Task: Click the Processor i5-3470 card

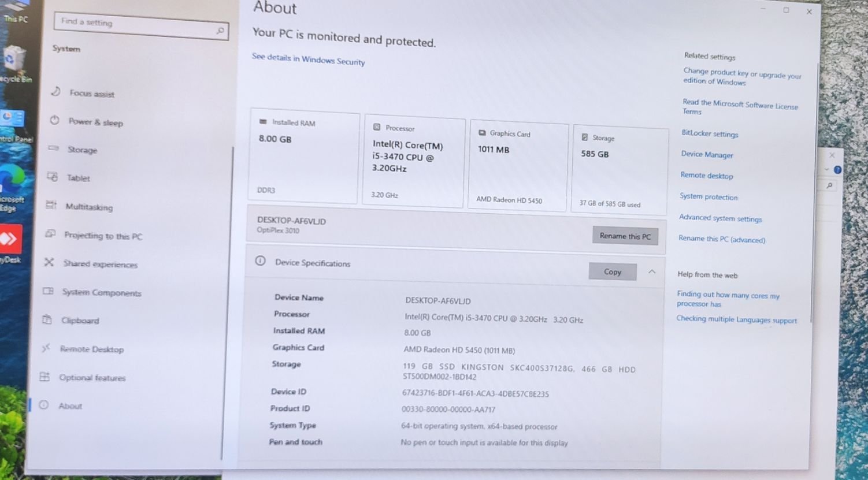Action: (x=414, y=161)
